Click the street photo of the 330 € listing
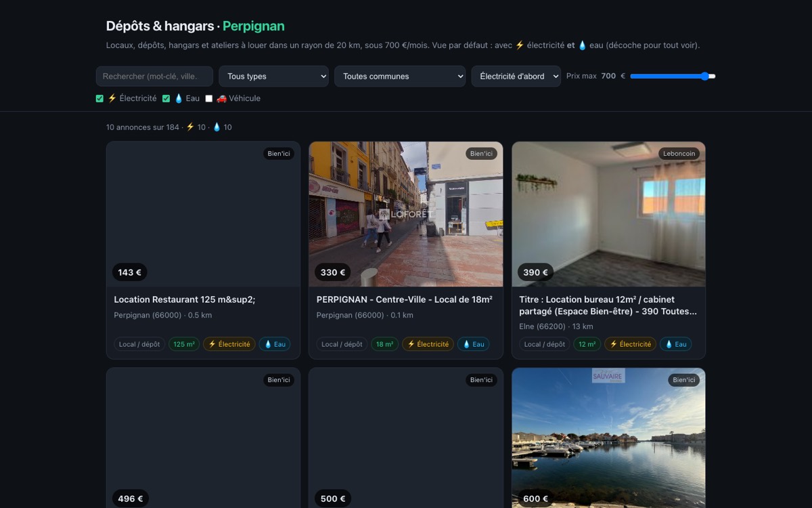The image size is (812, 508). (406, 214)
